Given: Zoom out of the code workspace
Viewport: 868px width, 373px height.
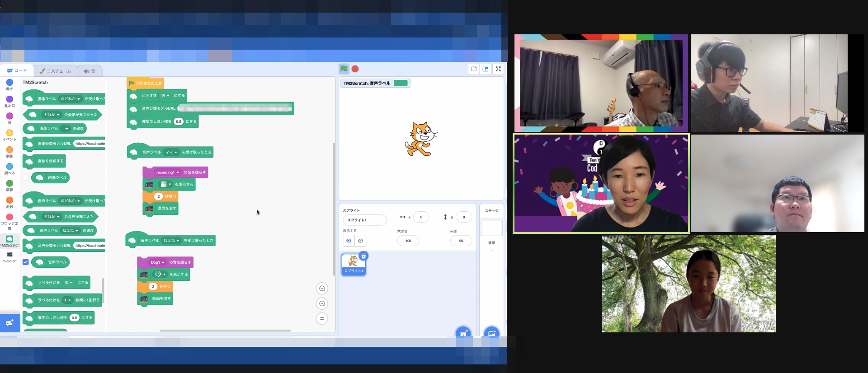Looking at the screenshot, I should [322, 303].
